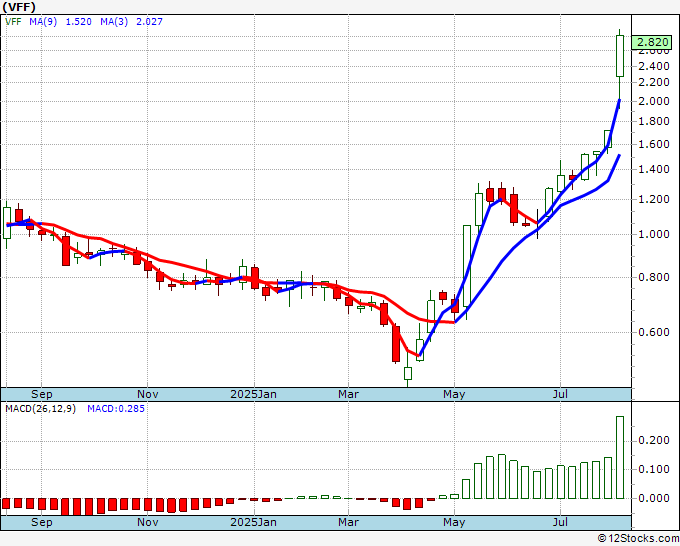Click the 1.800 price axis label
680x546 pixels.
point(654,121)
